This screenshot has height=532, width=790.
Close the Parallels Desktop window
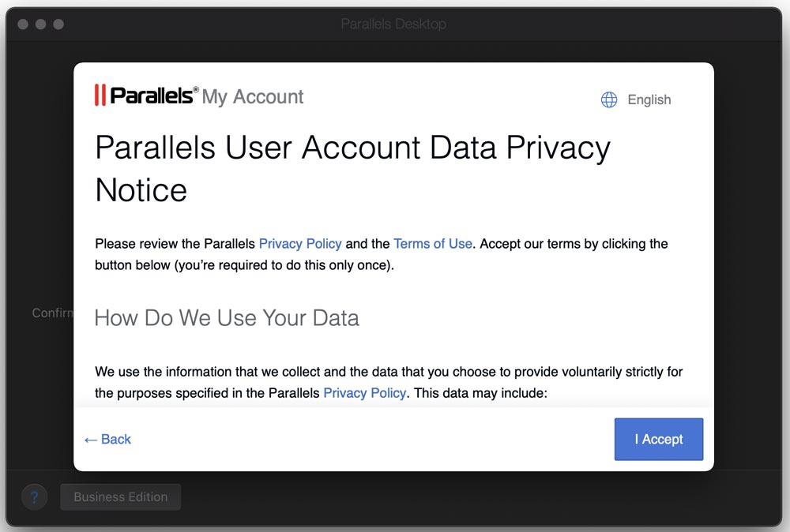22,24
